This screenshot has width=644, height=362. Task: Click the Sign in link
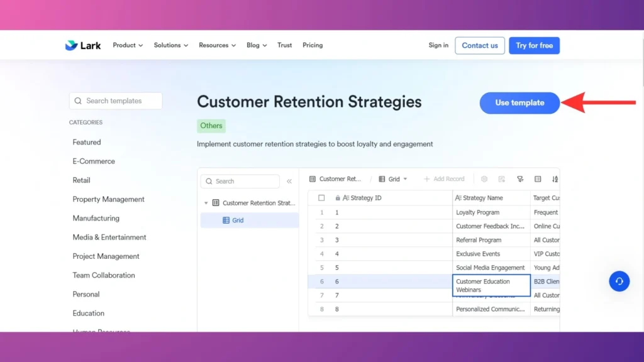coord(438,45)
